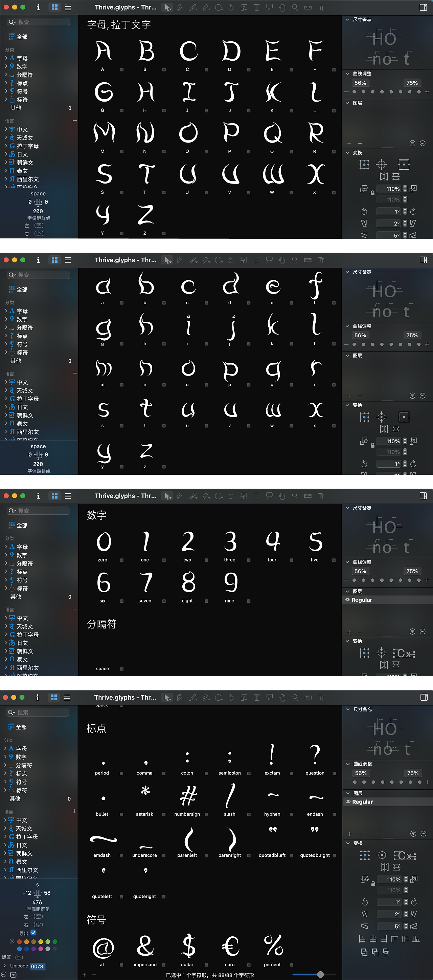Collapse 图层 section in 数字 window
The height and width of the screenshot is (980, 433).
[x=347, y=591]
